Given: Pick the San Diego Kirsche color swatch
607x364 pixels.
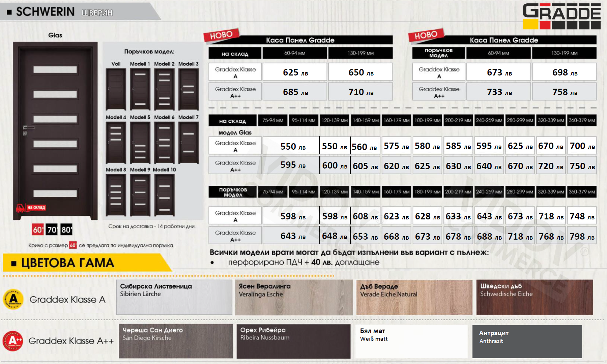Looking at the screenshot, I should pos(176,341).
